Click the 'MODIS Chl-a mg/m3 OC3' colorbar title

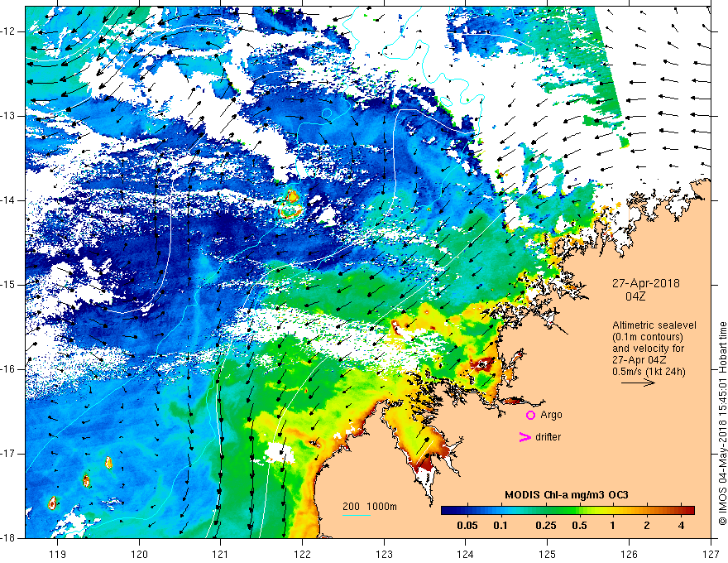tap(567, 495)
